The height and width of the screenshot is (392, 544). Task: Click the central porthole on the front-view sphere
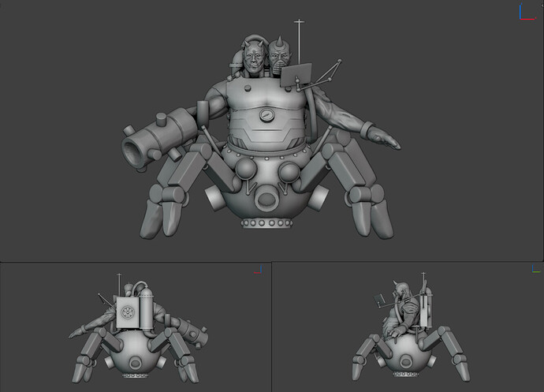pyautogui.click(x=266, y=196)
